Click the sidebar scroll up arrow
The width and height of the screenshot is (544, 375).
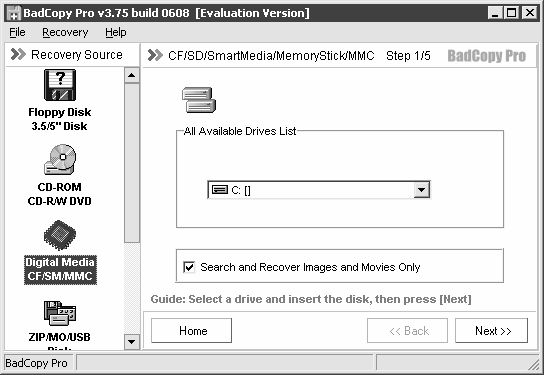131,75
